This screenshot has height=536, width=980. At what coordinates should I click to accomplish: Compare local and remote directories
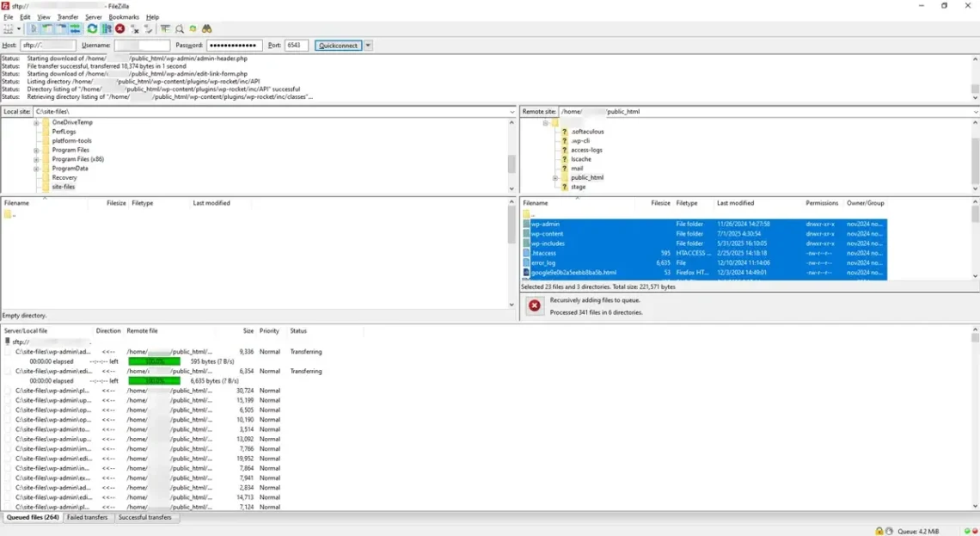179,28
